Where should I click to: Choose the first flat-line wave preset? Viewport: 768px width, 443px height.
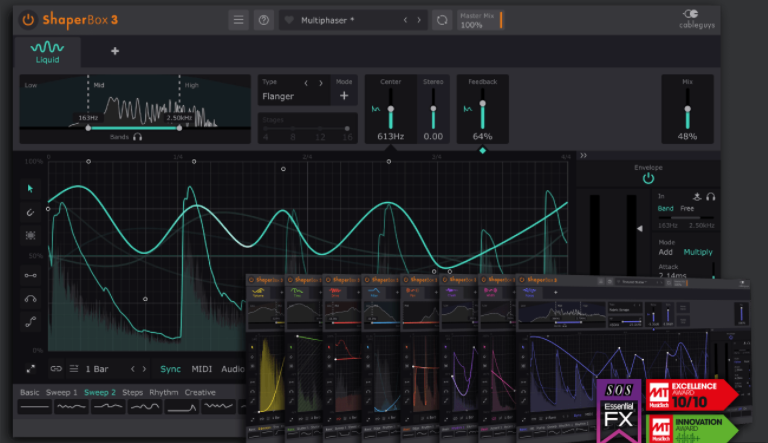click(x=35, y=407)
